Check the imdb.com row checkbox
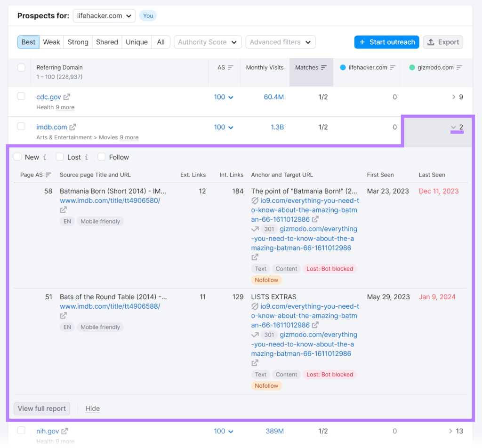The width and height of the screenshot is (482, 448). coord(21,126)
